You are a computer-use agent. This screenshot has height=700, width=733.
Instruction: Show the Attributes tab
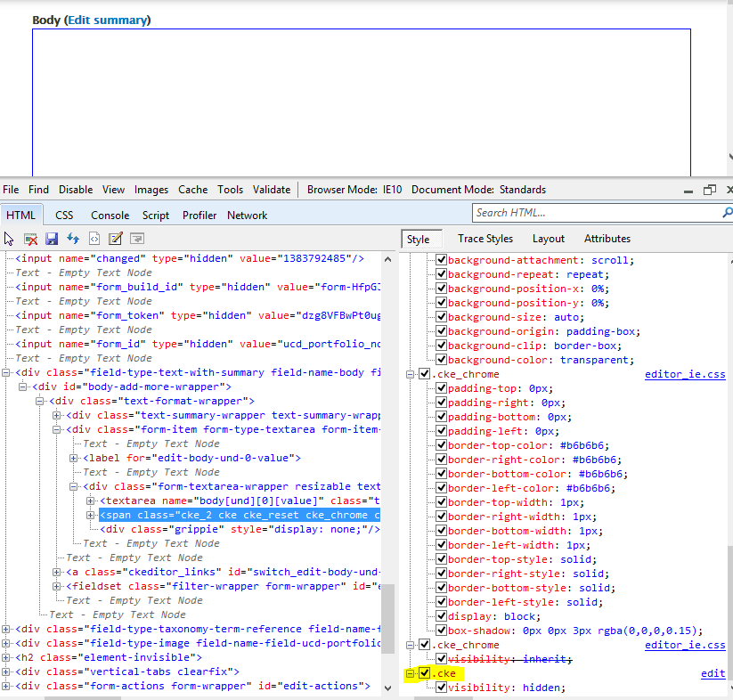[x=607, y=239]
